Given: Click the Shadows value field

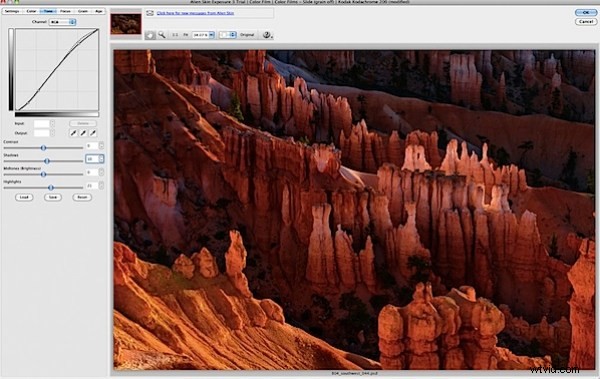Looking at the screenshot, I should tap(92, 158).
